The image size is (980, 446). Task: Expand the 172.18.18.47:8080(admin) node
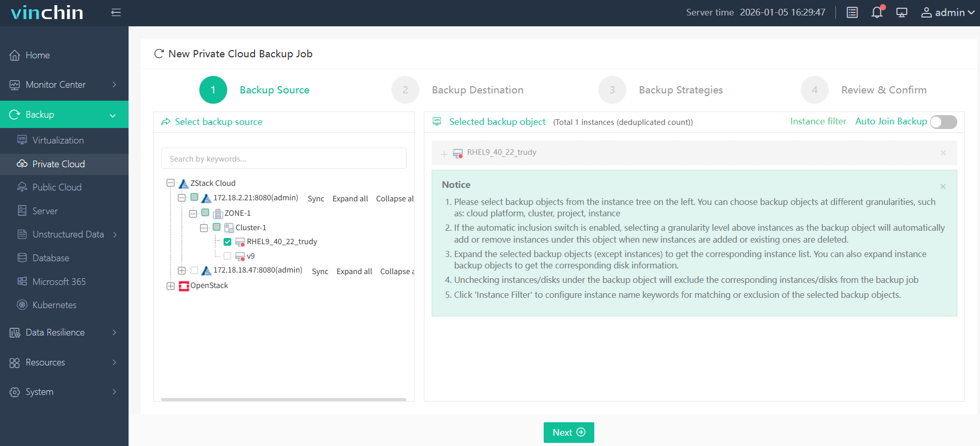pyautogui.click(x=182, y=270)
